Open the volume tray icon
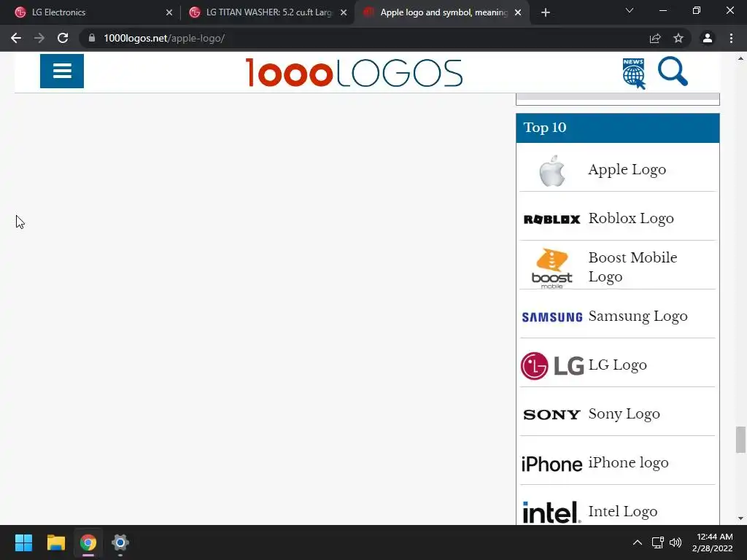This screenshot has width=747, height=560. 676,542
